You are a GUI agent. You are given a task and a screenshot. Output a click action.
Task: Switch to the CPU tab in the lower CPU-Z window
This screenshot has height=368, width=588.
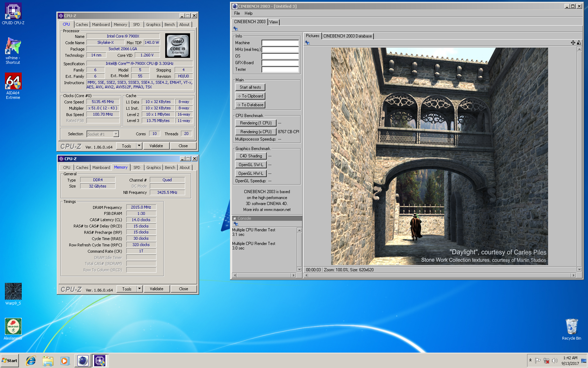[x=66, y=168]
